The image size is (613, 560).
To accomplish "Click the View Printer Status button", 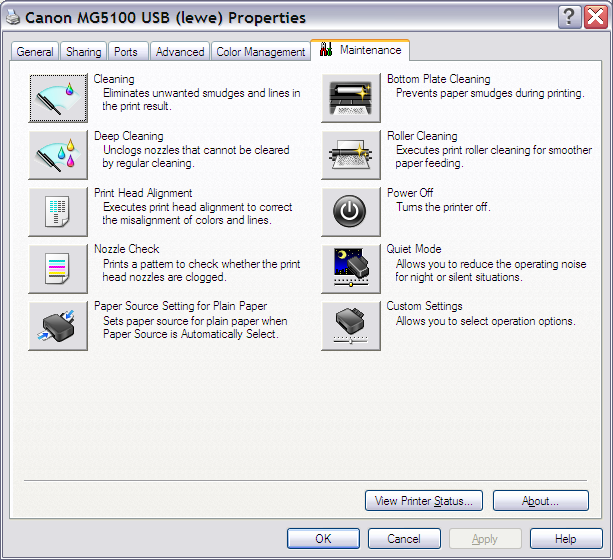I will click(424, 501).
